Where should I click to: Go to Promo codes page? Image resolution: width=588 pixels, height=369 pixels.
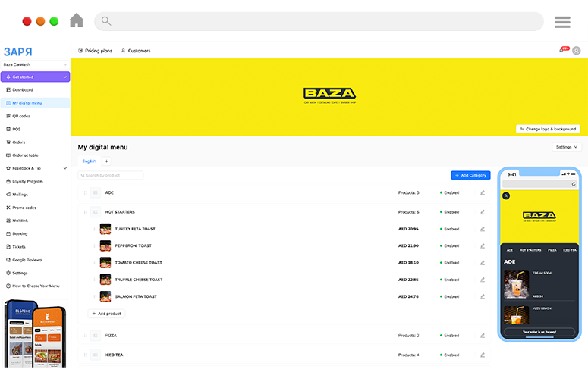point(24,207)
